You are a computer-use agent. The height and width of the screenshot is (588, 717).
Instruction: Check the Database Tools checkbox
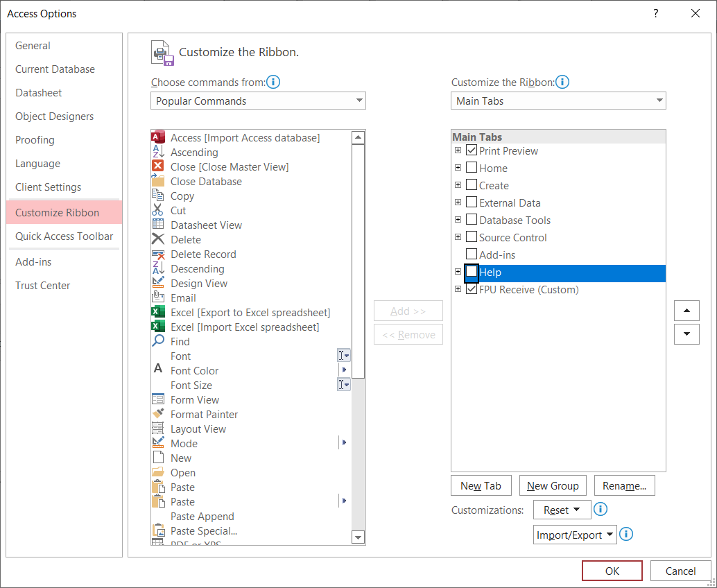472,220
